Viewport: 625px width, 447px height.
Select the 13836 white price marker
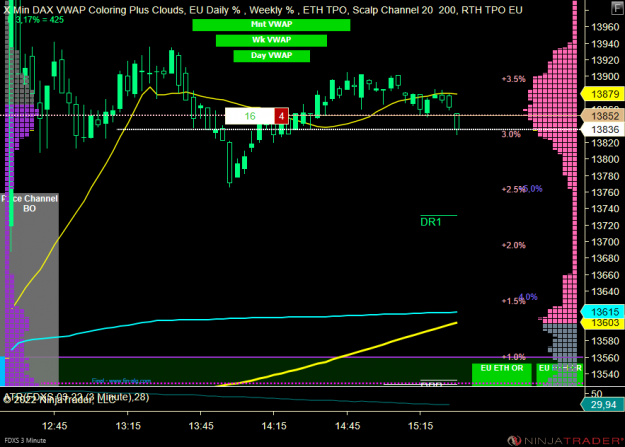602,130
